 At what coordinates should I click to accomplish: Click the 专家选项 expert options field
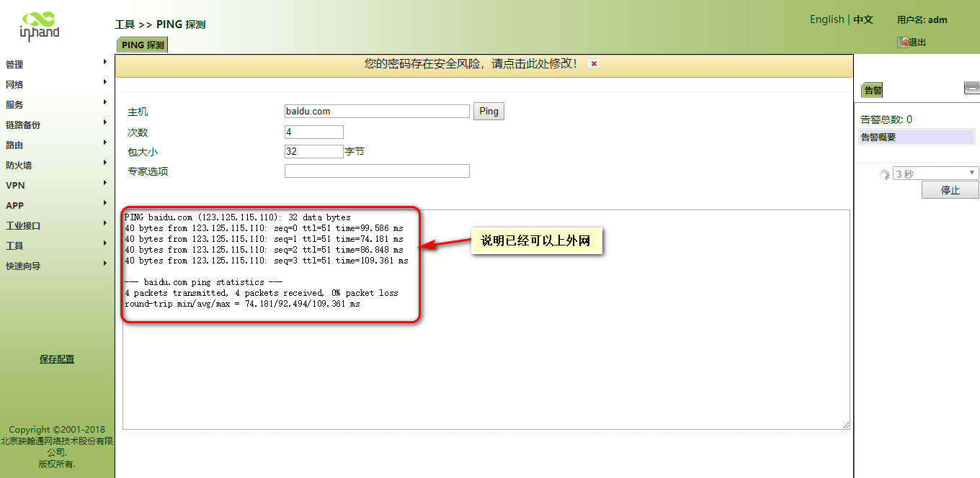pos(377,171)
